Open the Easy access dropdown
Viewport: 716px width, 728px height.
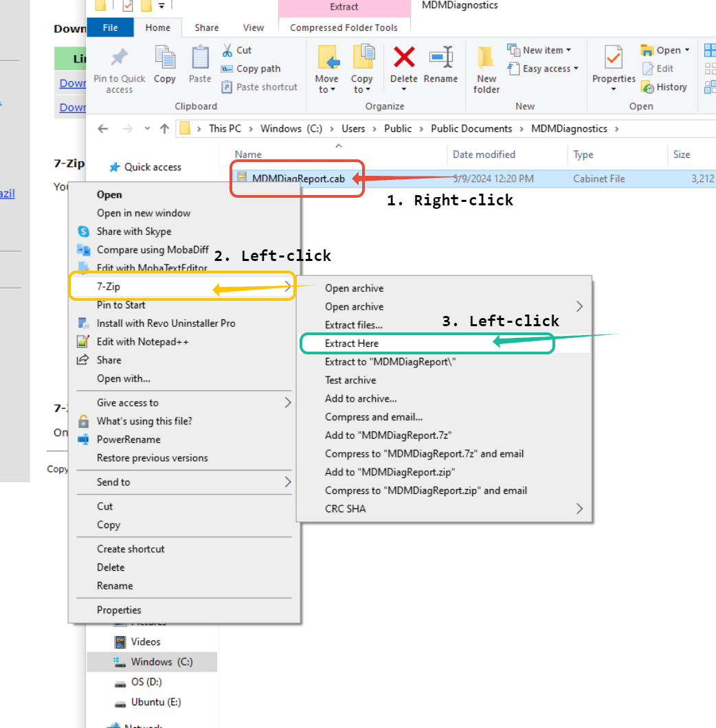click(576, 69)
